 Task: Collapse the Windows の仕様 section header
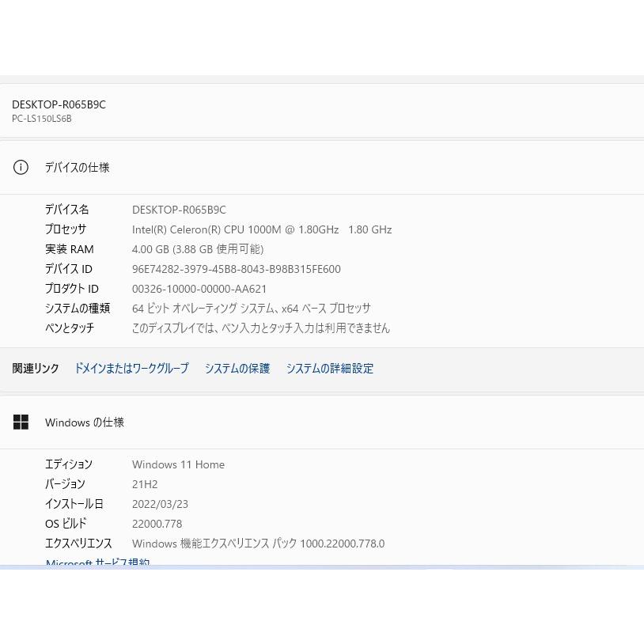(x=322, y=422)
